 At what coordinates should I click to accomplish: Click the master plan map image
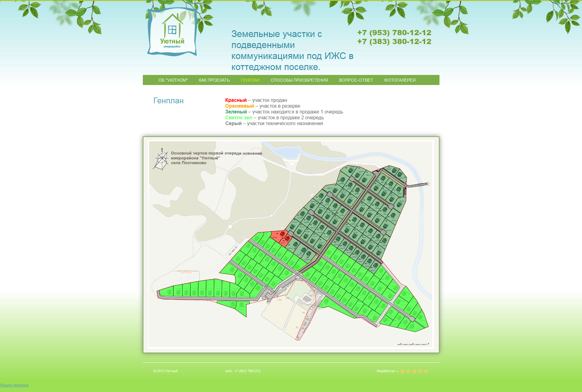(291, 245)
